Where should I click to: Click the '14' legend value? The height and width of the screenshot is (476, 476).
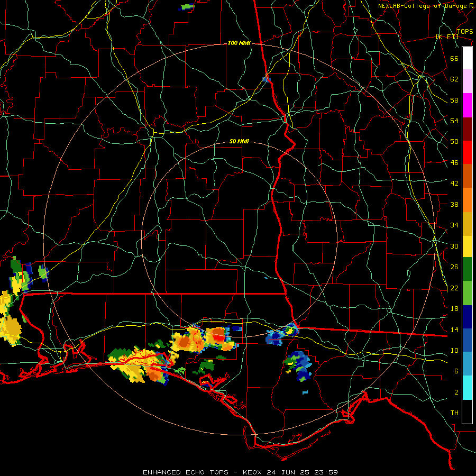pos(454,329)
